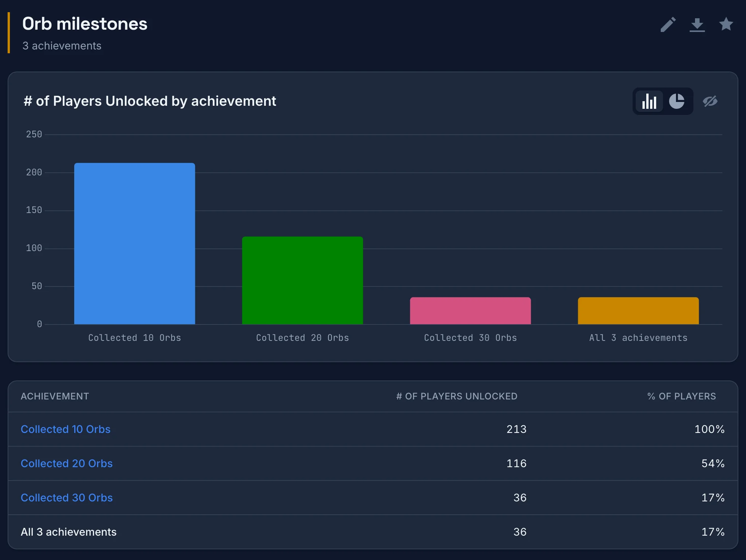The height and width of the screenshot is (560, 746).
Task: Star the Orb milestones group
Action: click(726, 24)
